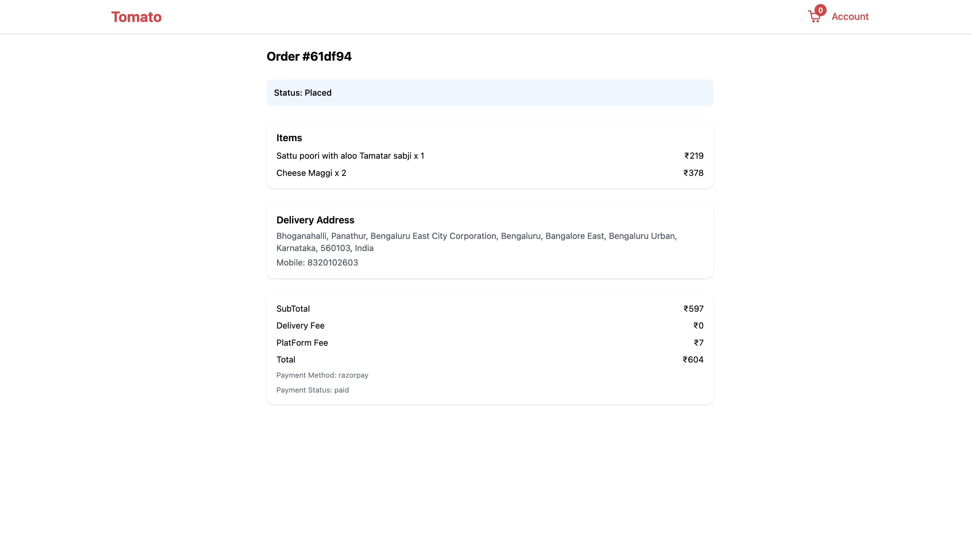This screenshot has height=560, width=972.
Task: Click the Items section heading
Action: (289, 138)
